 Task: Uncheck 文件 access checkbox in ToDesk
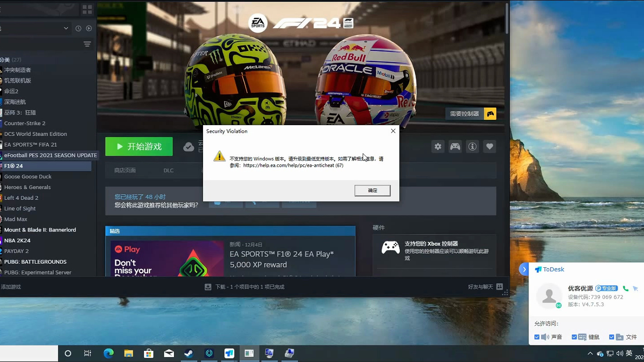click(611, 337)
